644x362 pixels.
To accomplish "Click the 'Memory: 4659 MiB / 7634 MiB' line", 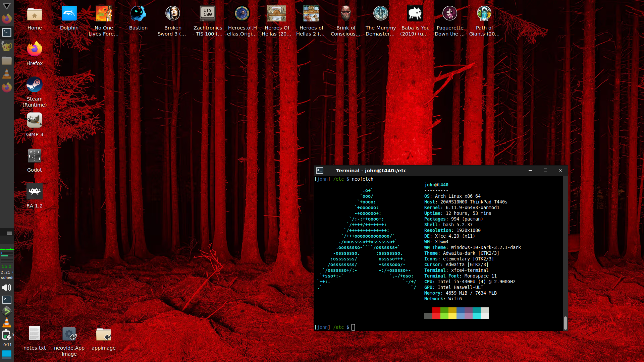I will 460,293.
